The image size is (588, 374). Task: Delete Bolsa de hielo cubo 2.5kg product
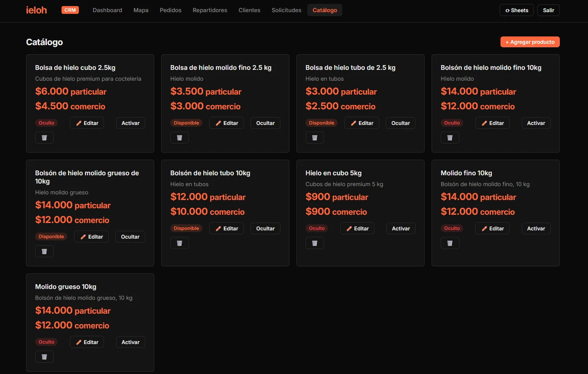(44, 138)
